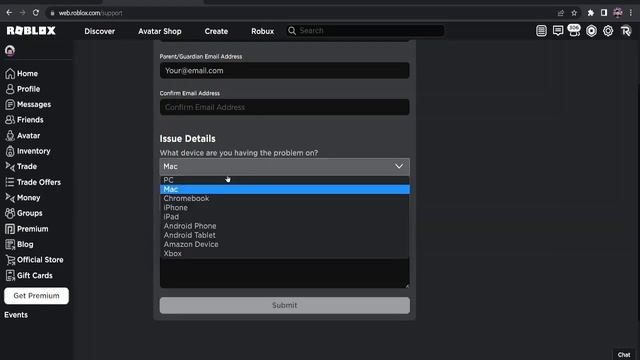The width and height of the screenshot is (640, 360).
Task: Open the Chat panel button
Action: point(624,355)
